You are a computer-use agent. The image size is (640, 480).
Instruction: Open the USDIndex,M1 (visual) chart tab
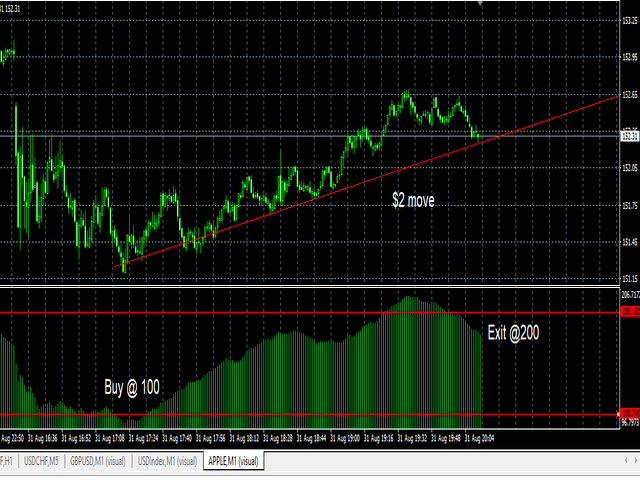[167, 461]
